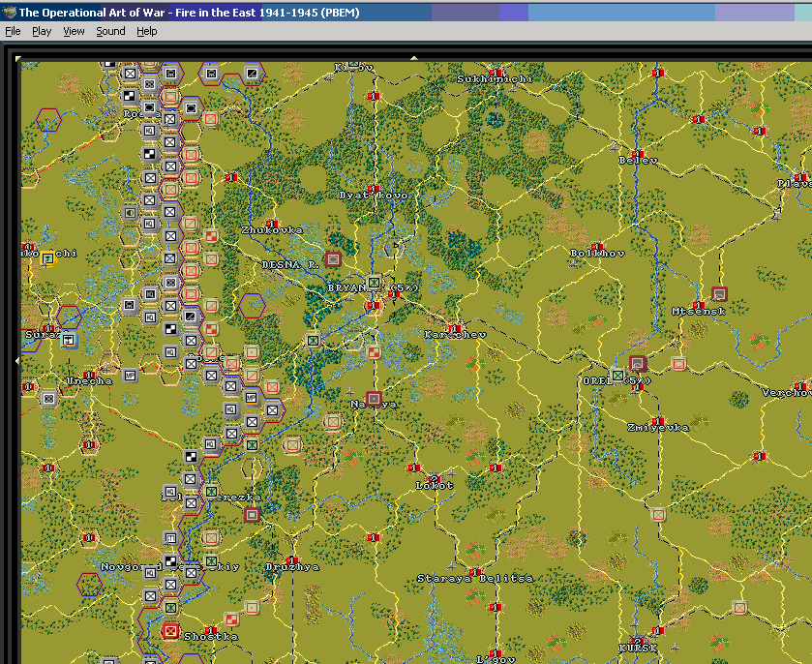Select the dark red unit above Mtsensk

(719, 294)
